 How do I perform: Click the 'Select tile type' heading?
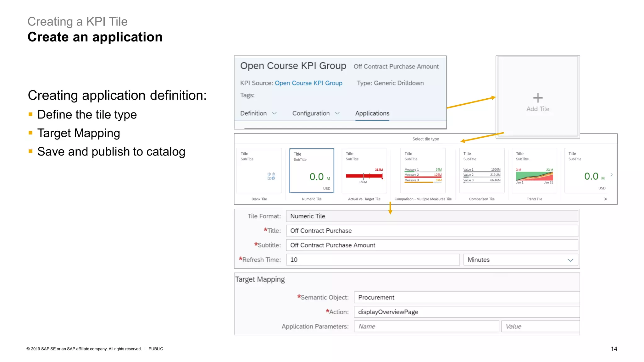[x=426, y=139]
